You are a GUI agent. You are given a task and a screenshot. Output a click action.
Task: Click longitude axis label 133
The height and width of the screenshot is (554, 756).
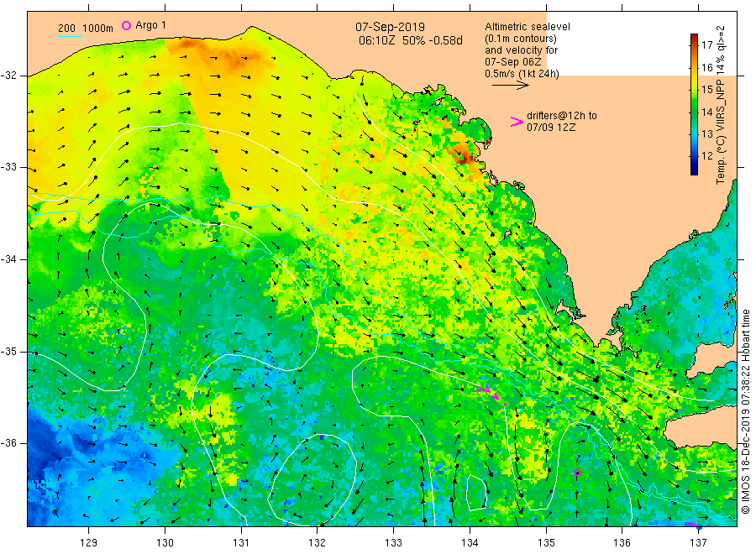(393, 543)
